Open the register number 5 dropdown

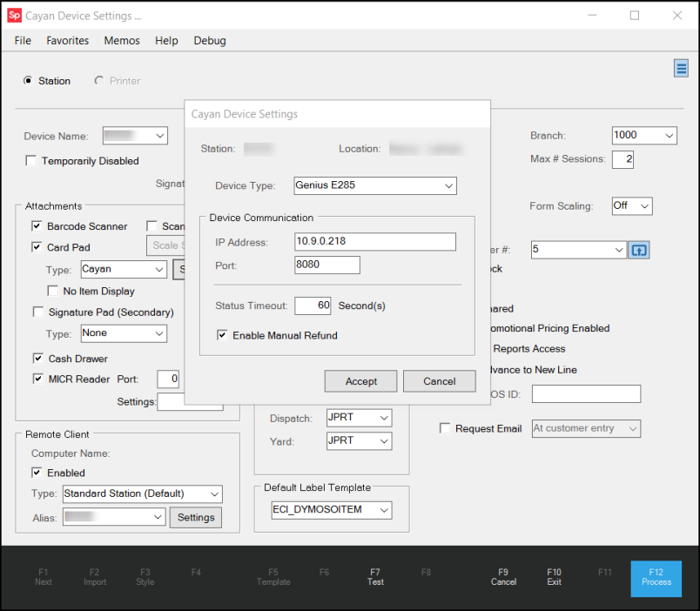[x=578, y=250]
